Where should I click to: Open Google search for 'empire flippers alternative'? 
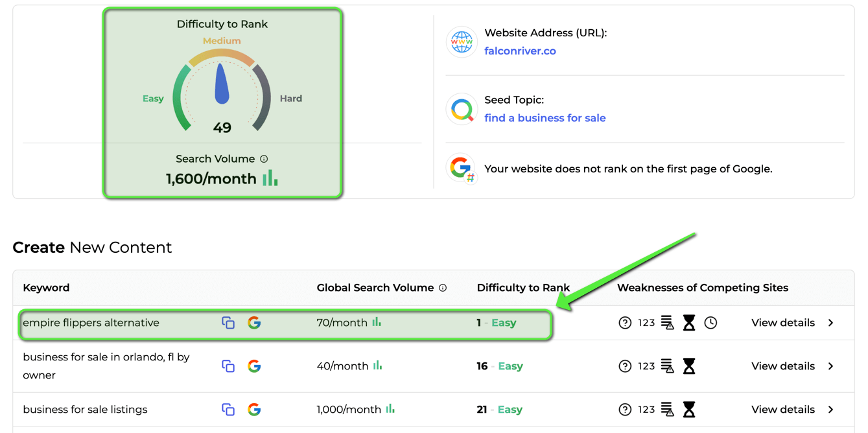[x=254, y=323]
